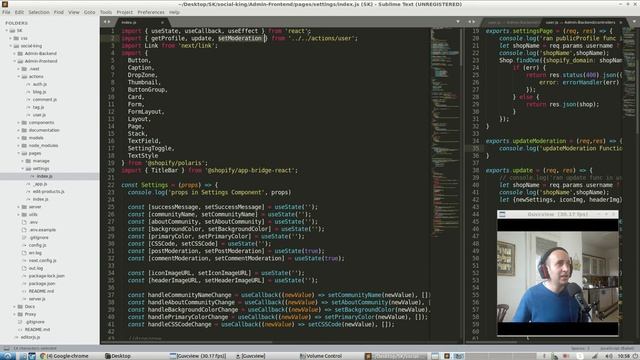The height and width of the screenshot is (360, 640).
Task: Open the Find menu
Action: [59, 12]
